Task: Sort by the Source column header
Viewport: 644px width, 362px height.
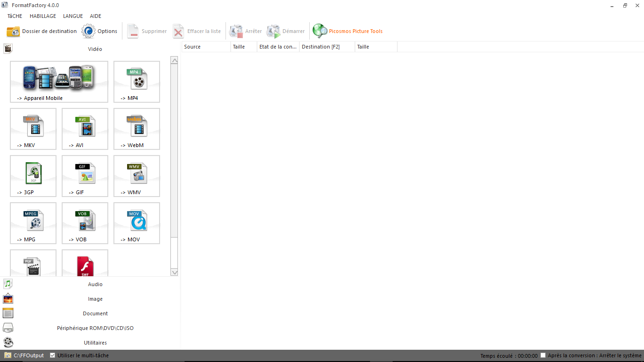Action: tap(206, 47)
